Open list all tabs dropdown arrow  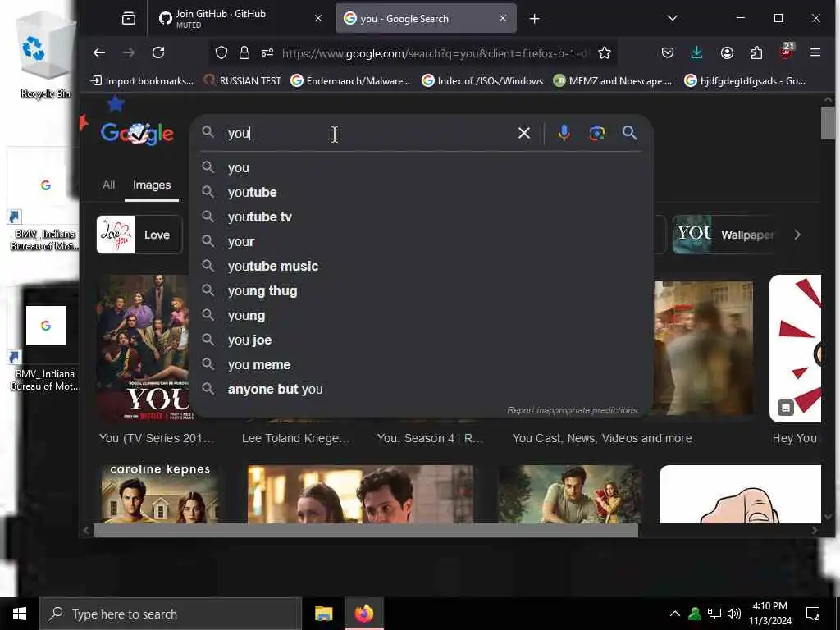point(673,19)
